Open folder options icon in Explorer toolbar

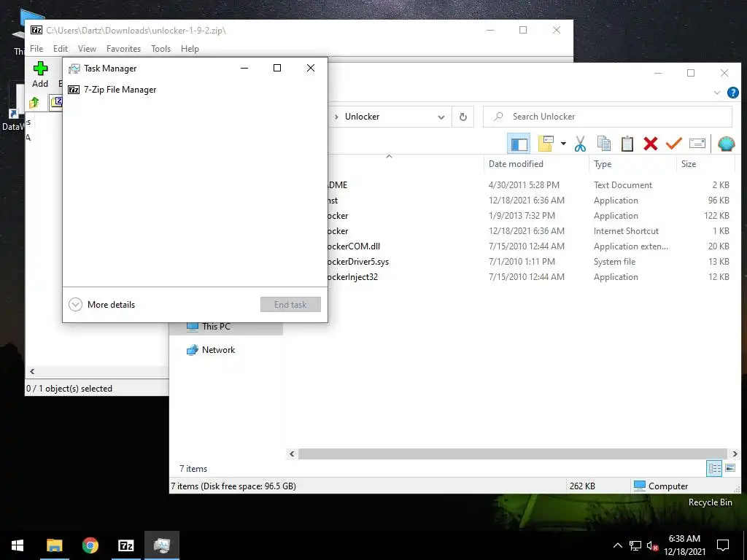pyautogui.click(x=546, y=144)
